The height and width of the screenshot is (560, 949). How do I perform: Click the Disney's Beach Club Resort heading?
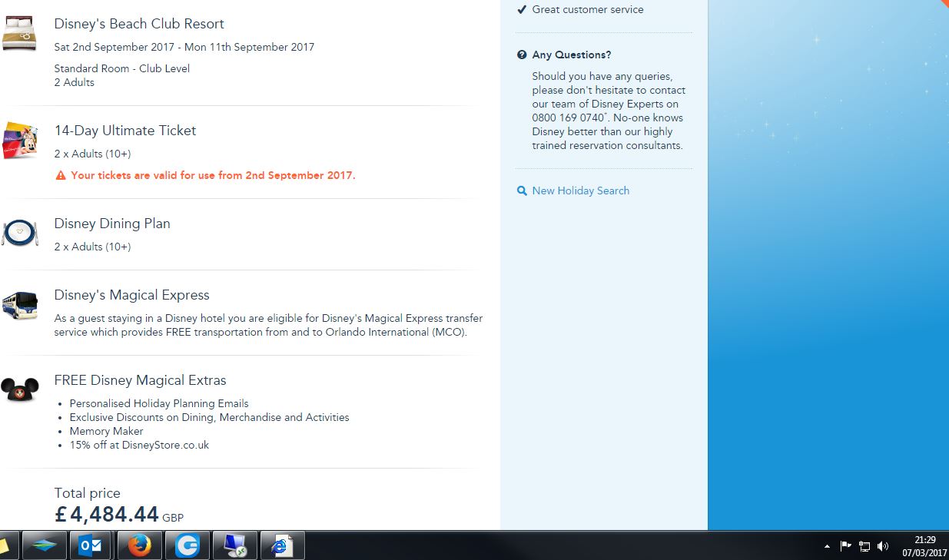point(139,24)
